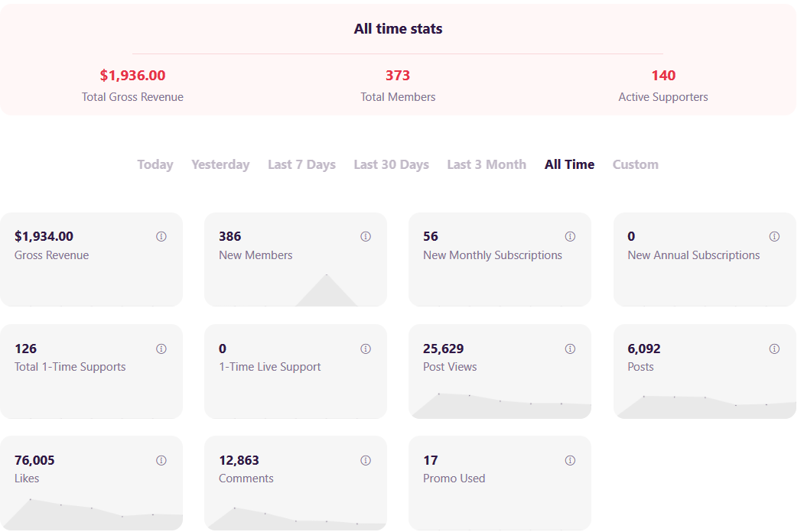This screenshot has height=532, width=804.
Task: Select the Yesterday filter tab
Action: [x=220, y=164]
